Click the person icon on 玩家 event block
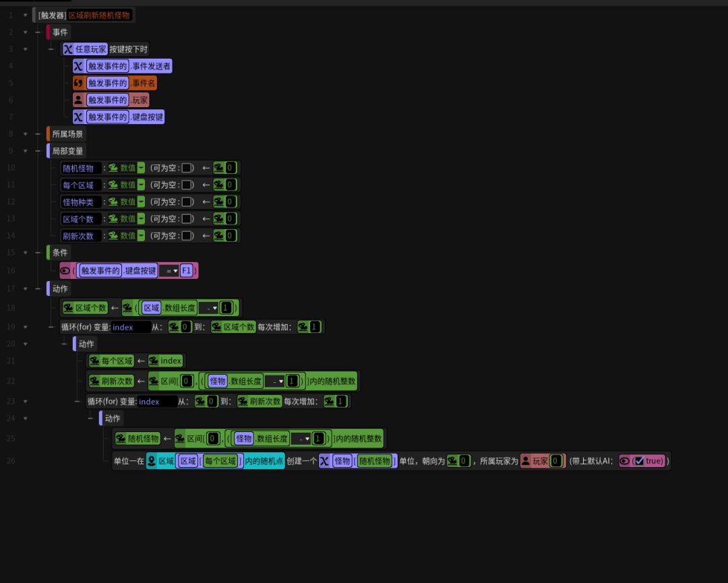 click(x=79, y=100)
